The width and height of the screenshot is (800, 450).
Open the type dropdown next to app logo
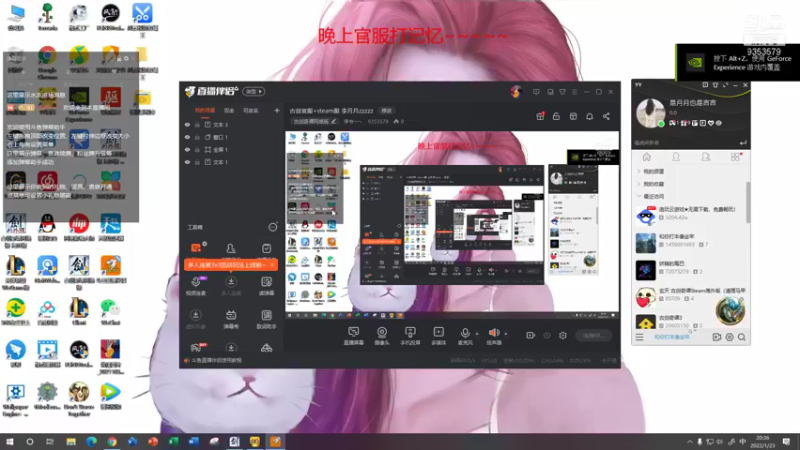coord(254,92)
